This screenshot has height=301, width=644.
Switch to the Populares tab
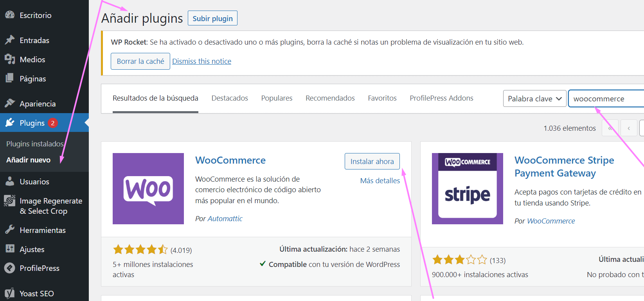[x=277, y=98]
